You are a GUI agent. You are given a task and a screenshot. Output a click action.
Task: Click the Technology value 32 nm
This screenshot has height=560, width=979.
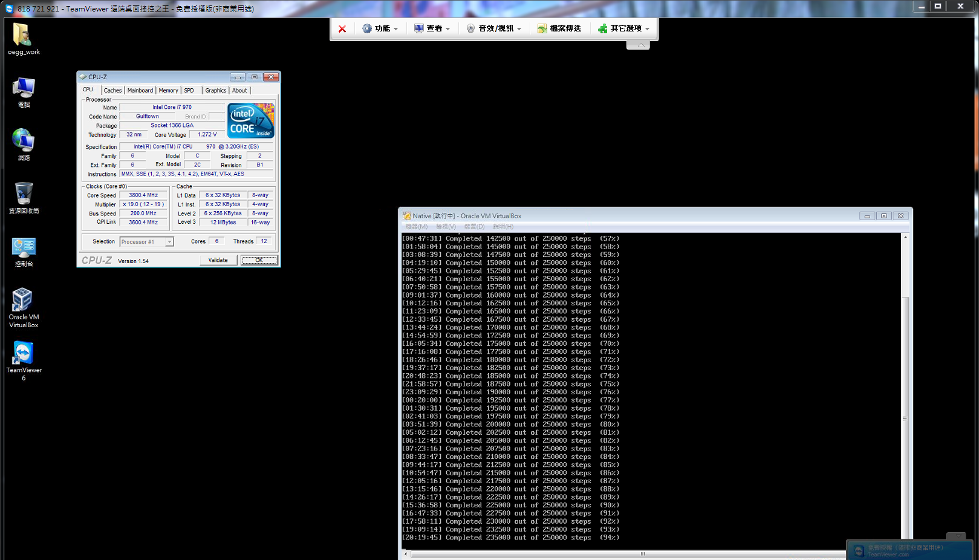click(134, 134)
